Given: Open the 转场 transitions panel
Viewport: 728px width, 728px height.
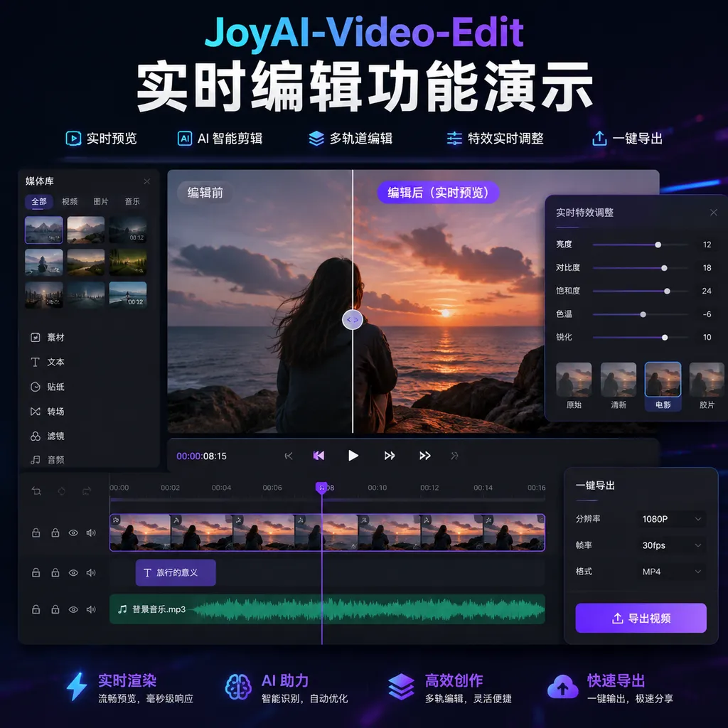Looking at the screenshot, I should click(47, 412).
